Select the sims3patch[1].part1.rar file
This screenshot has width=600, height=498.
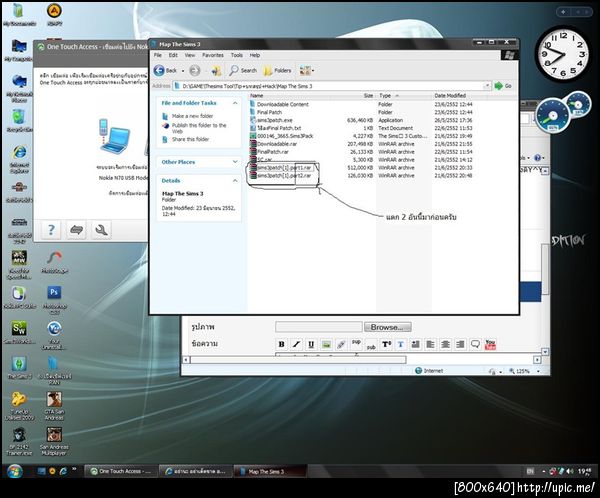(x=284, y=168)
